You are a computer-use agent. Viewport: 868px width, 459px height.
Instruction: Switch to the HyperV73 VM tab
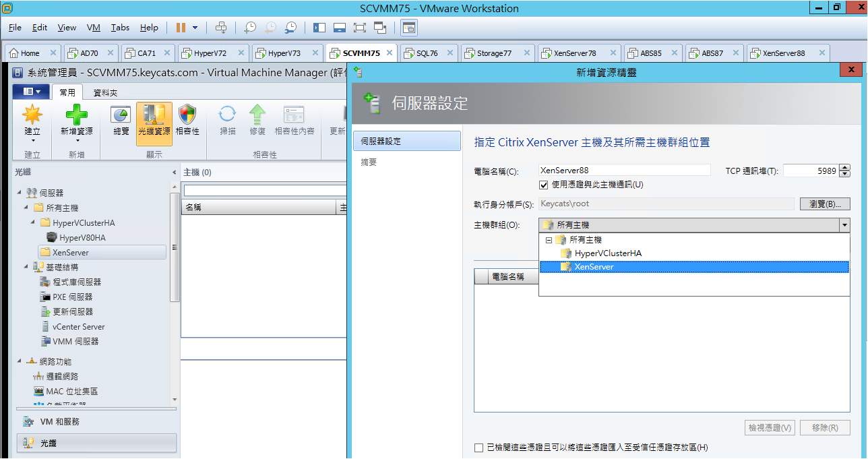(284, 53)
